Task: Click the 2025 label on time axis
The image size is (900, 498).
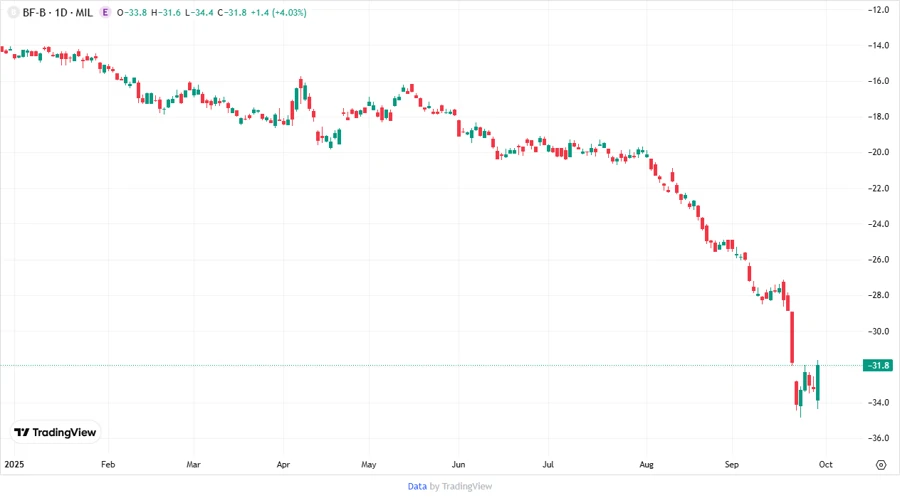Action: coord(14,464)
